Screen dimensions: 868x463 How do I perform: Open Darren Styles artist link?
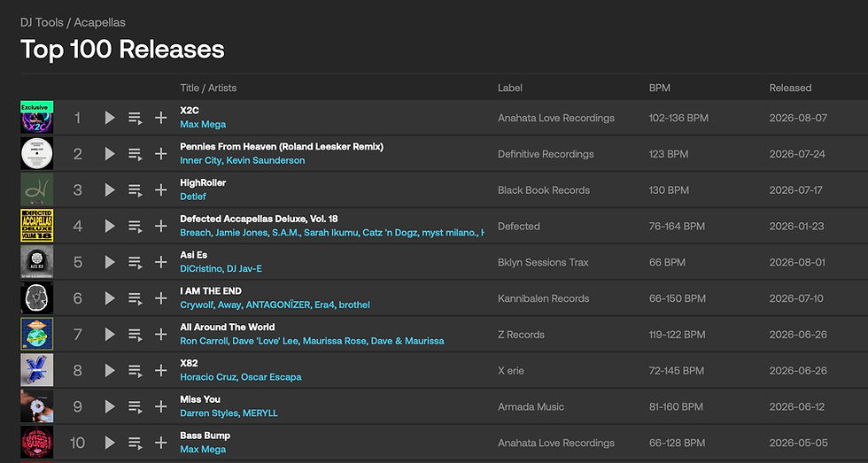(209, 413)
